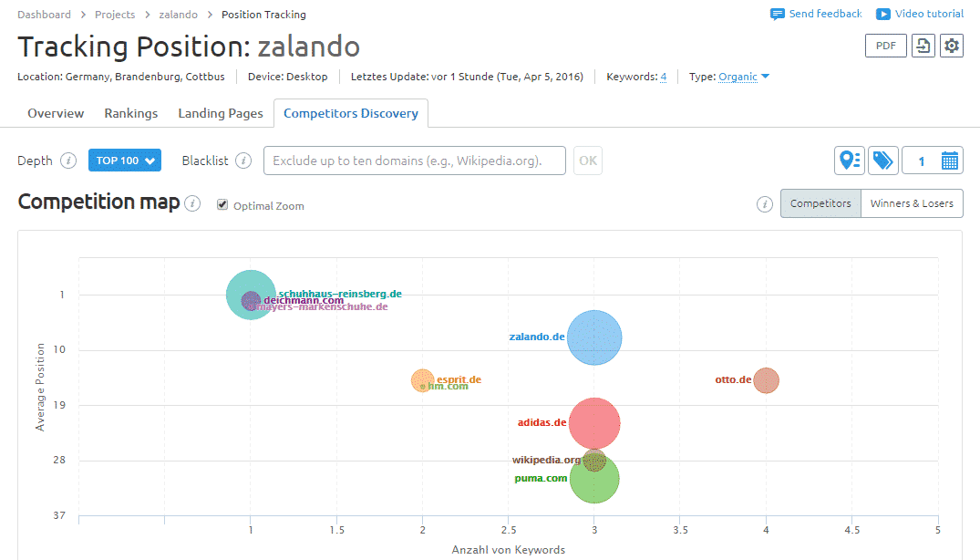This screenshot has height=560, width=980.
Task: Select the wikipedia.org bubble
Action: pos(594,461)
